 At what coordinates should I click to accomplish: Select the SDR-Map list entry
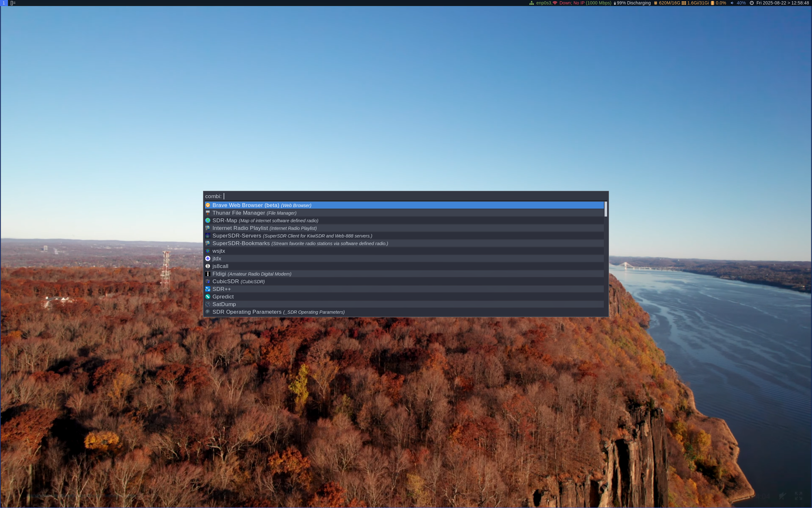[404, 220]
